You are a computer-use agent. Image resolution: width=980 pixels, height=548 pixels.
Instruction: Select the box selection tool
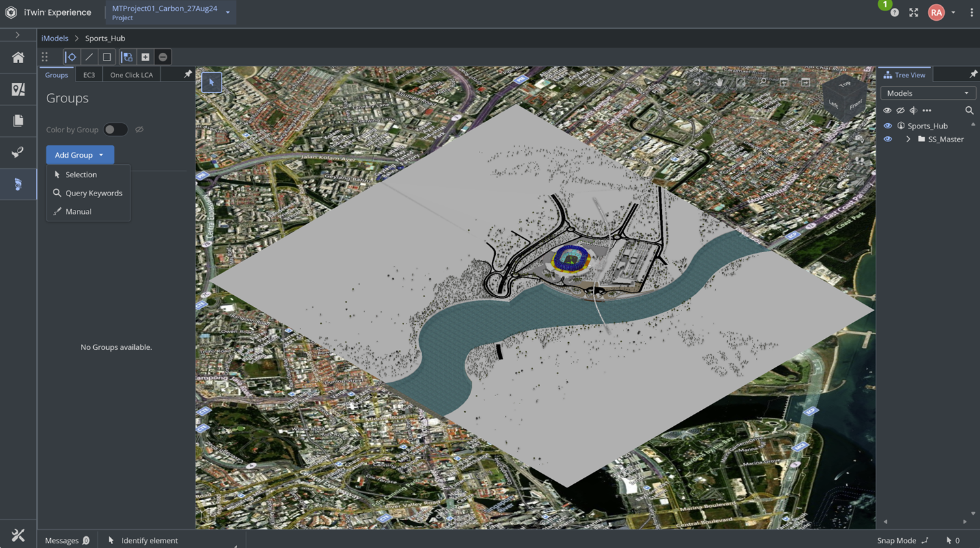107,57
